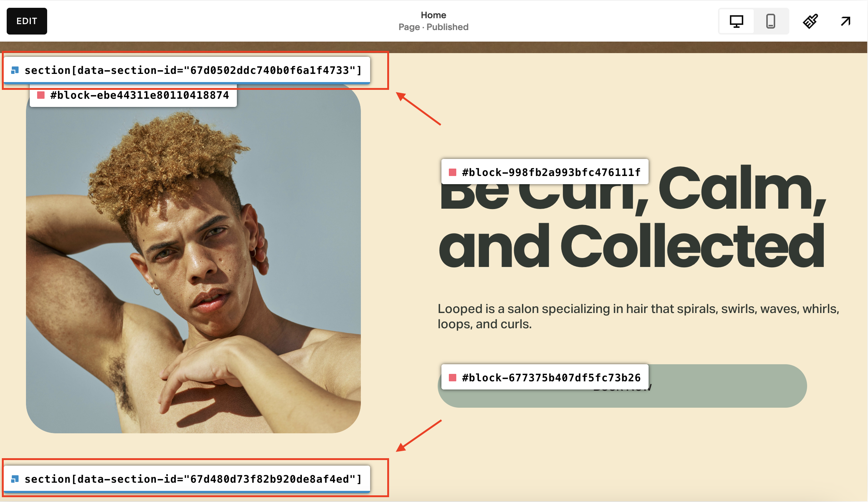This screenshot has width=868, height=502.
Task: Click red square icon of block-998fb2a993bfc476111f
Action: tap(452, 172)
